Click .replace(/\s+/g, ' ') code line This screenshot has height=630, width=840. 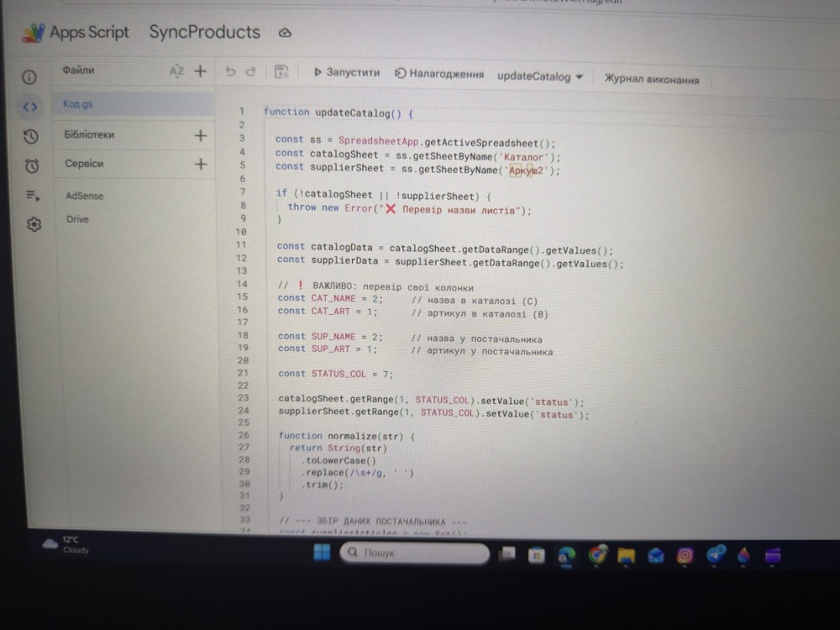(357, 472)
